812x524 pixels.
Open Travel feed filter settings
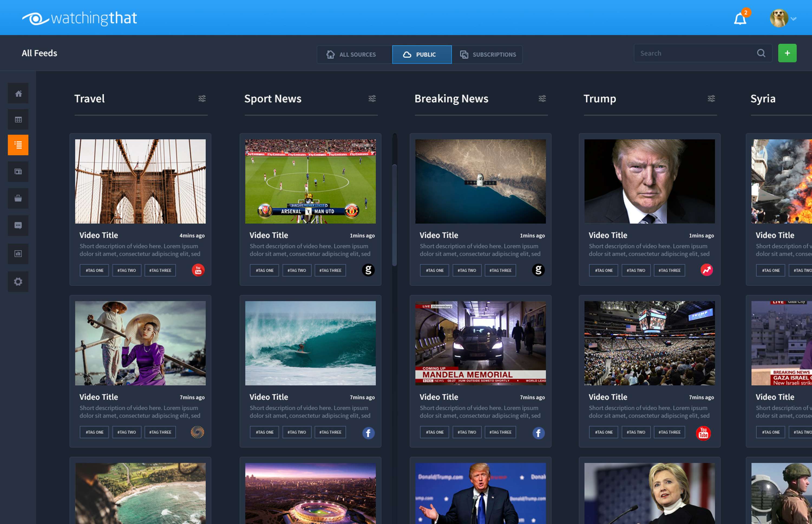pos(202,99)
